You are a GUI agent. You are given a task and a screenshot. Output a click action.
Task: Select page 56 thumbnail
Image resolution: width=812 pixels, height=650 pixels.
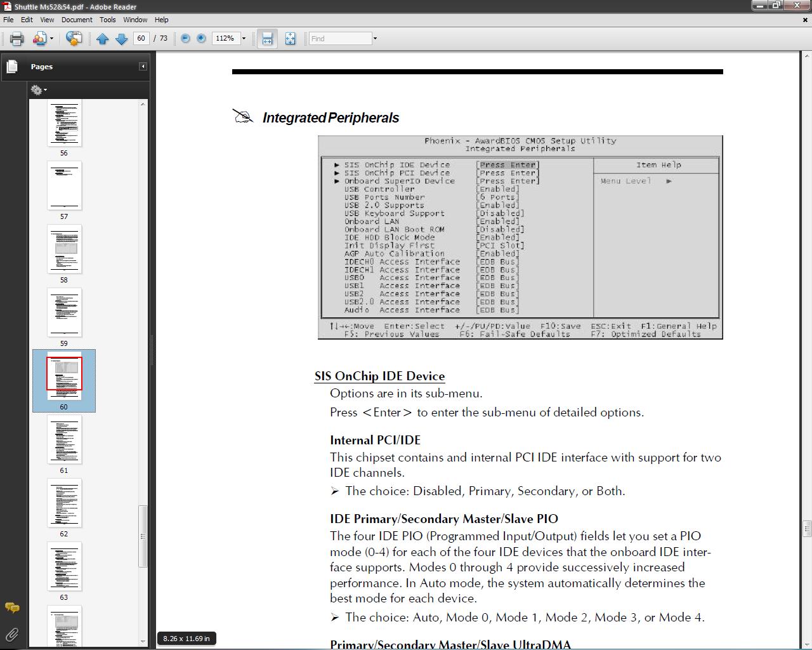click(64, 123)
